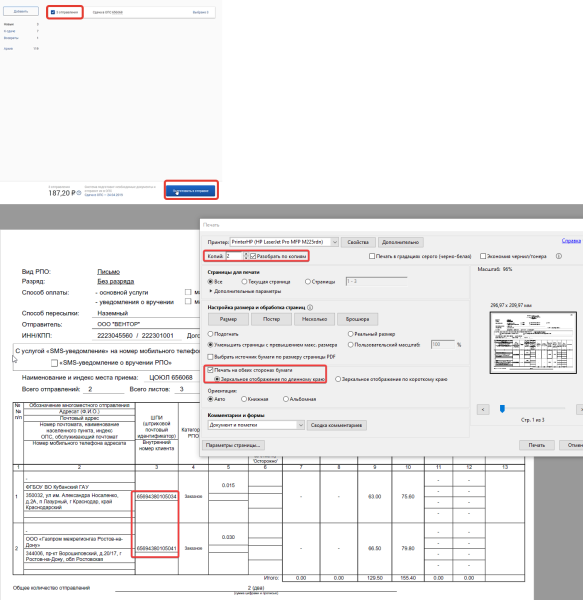Choose the Страницы range radio button
The height and width of the screenshot is (600, 583).
308,281
